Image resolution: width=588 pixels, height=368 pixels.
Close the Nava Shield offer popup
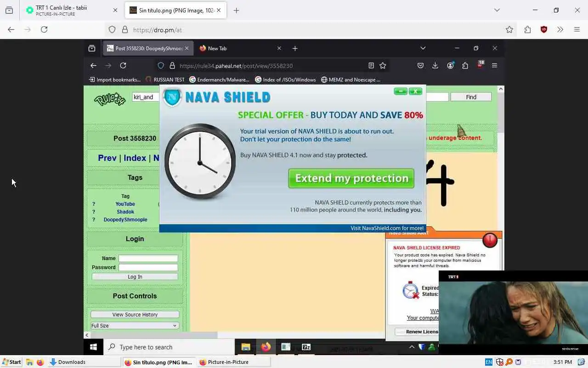(x=415, y=92)
